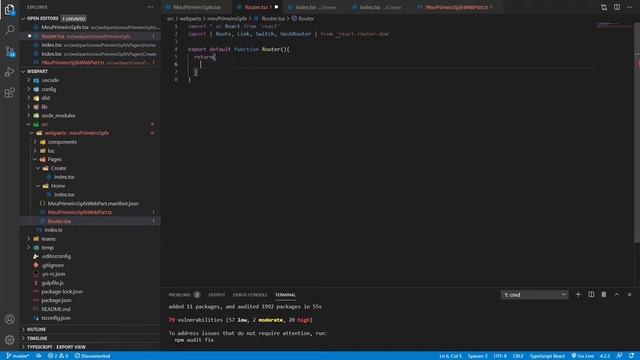
Task: Close the terminal panel
Action: coord(629,294)
